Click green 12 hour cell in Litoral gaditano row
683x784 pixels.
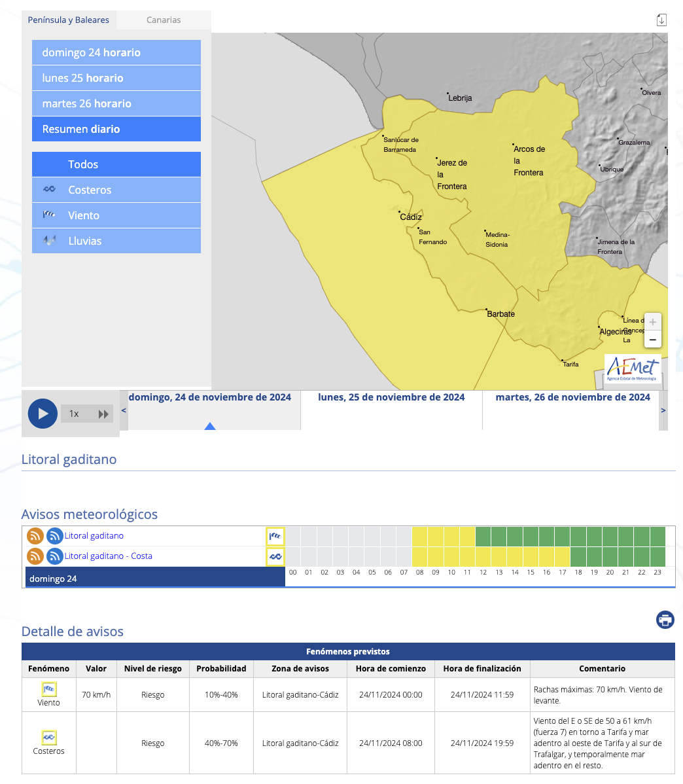[483, 537]
